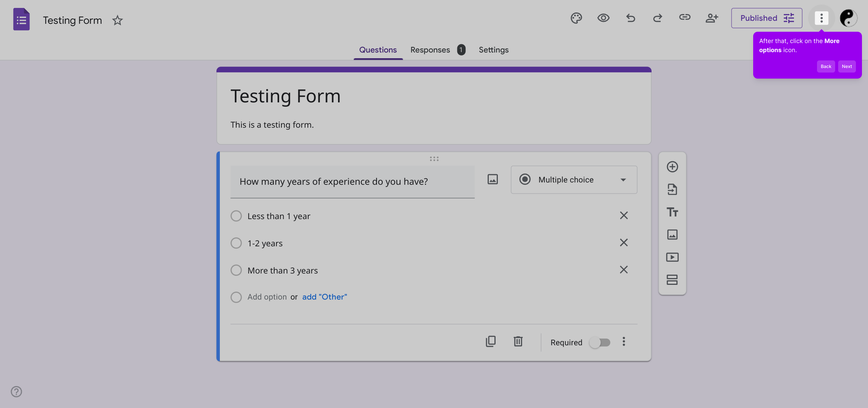Screen dimensions: 868x408
Task: Add image to the question
Action: (x=493, y=179)
